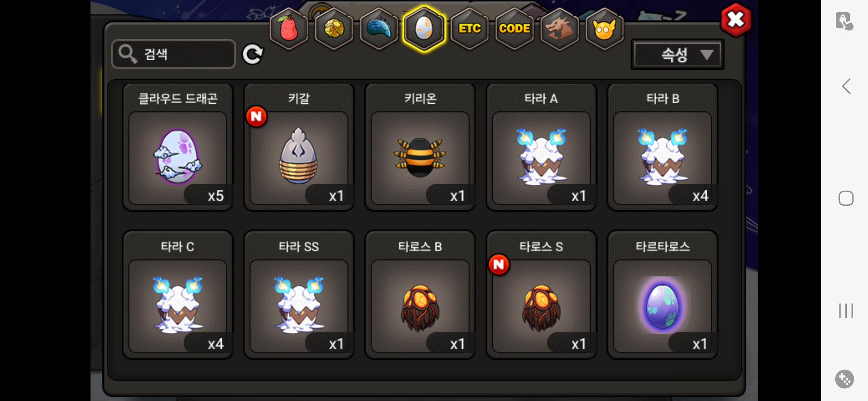Click the 검색 search field

tap(174, 54)
